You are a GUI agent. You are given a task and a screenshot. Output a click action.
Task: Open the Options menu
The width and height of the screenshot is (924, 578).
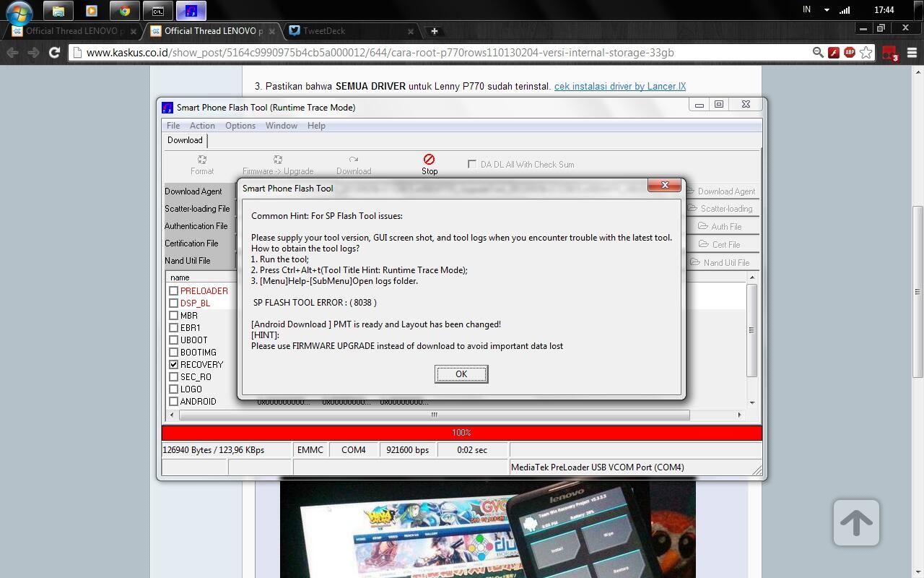(x=240, y=126)
